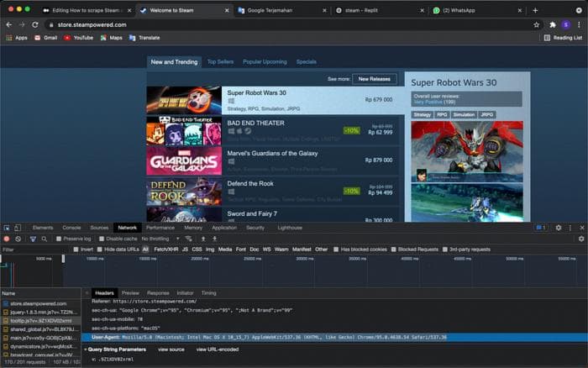Open the Apps bookmarks shortcut
588x368 pixels.
17,38
